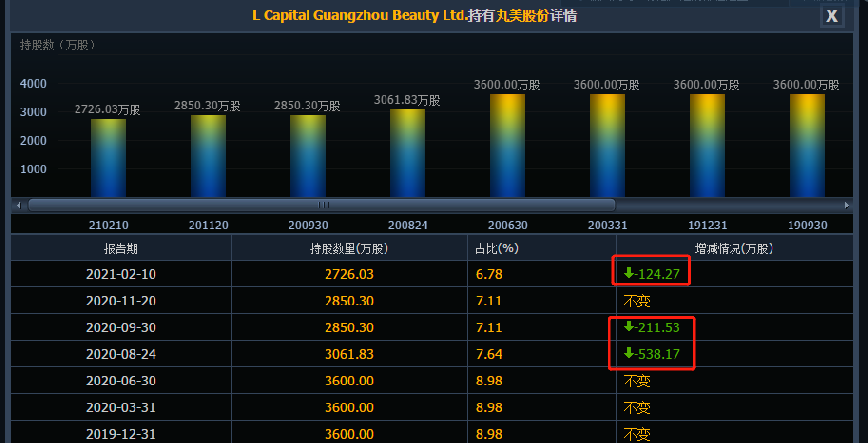Screen dimensions: 868x443
Task: Click the 持股数(万股) chart label
Action: pos(58,45)
